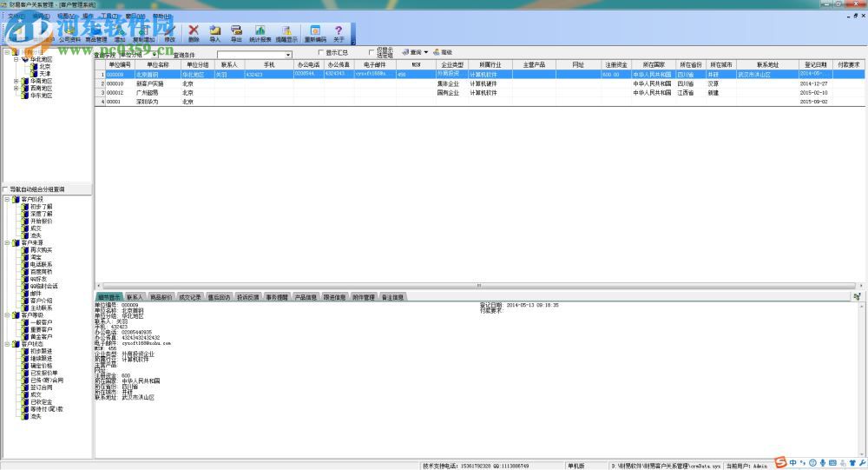Screen dimensions: 868x470
Task: Collapse the 客户来源 tree node
Action: click(7, 242)
